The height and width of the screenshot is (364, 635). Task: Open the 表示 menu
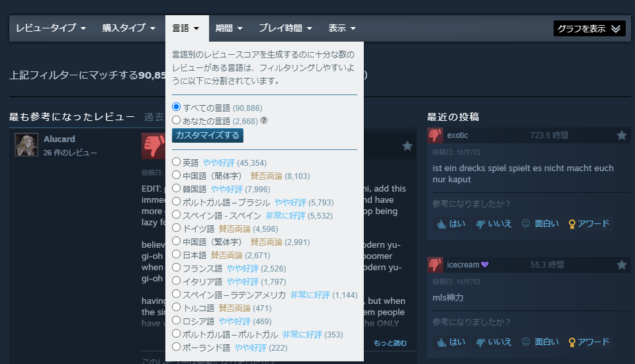tap(342, 28)
